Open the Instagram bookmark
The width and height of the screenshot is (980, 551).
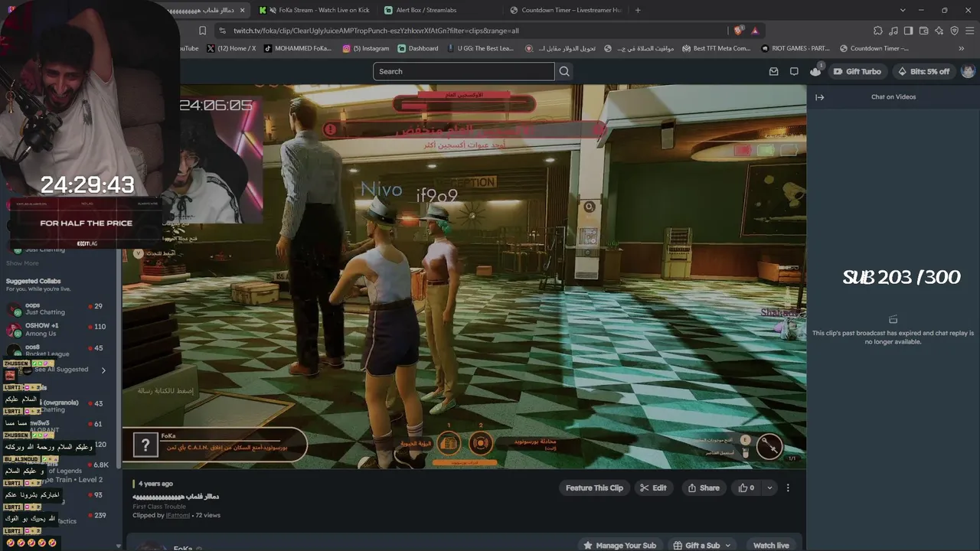pos(366,48)
